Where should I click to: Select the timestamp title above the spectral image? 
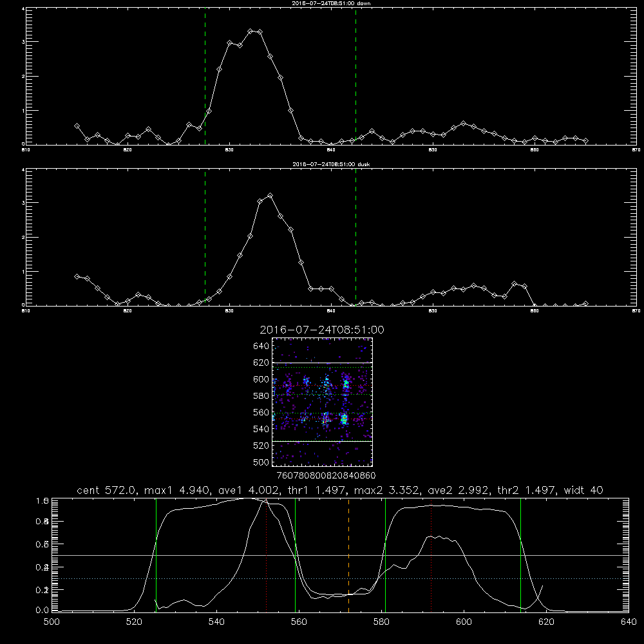[x=322, y=330]
